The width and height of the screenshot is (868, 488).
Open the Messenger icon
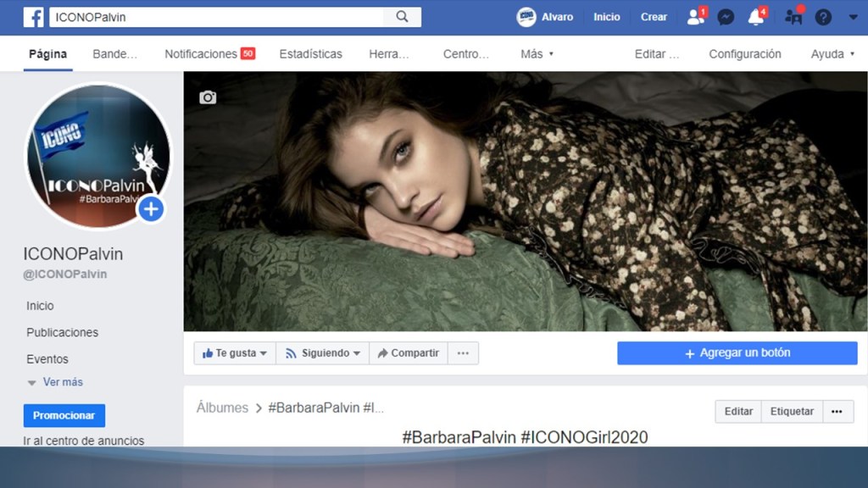click(x=726, y=17)
